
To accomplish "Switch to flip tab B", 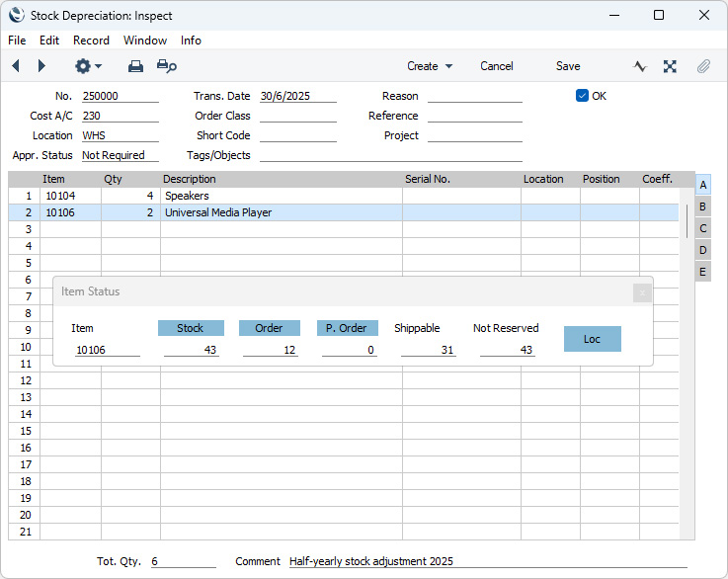I will (x=703, y=207).
